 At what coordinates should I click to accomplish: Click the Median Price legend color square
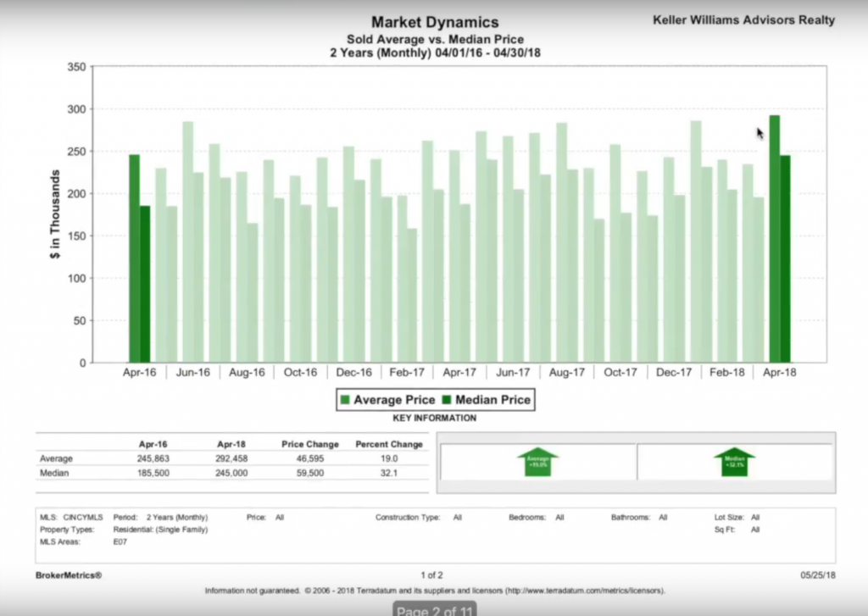(447, 400)
